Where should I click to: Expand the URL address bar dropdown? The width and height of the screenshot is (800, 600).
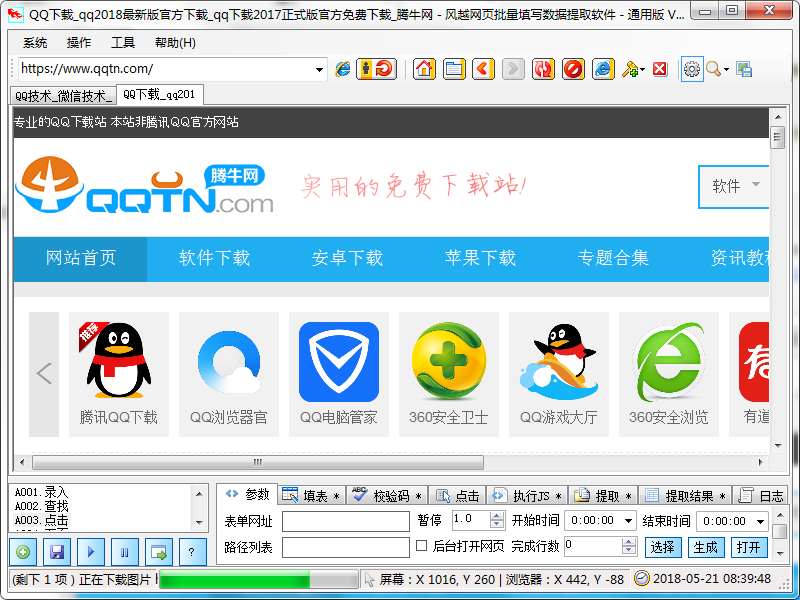tap(320, 69)
